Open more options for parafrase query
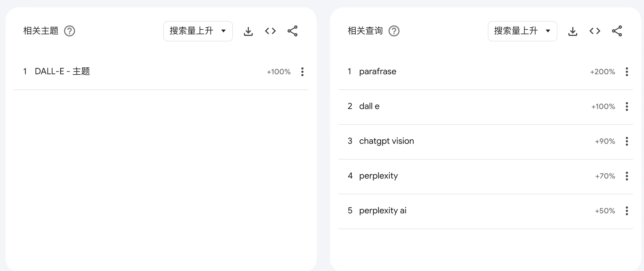644x271 pixels. tap(627, 72)
